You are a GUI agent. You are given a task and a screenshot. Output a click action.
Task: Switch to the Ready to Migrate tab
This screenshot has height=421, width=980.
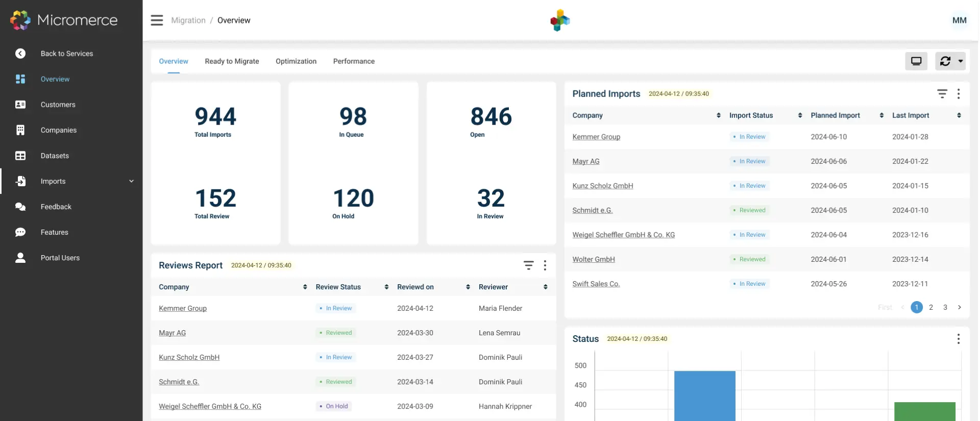tap(232, 61)
